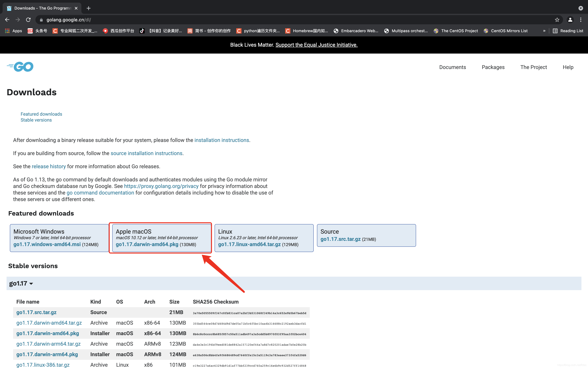Image resolution: width=588 pixels, height=368 pixels.
Task: Open the Embarcadero Web bookmark
Action: pos(356,31)
